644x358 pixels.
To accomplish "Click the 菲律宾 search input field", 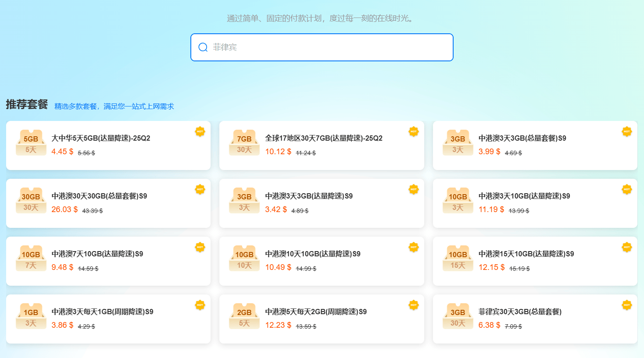I will click(x=329, y=47).
